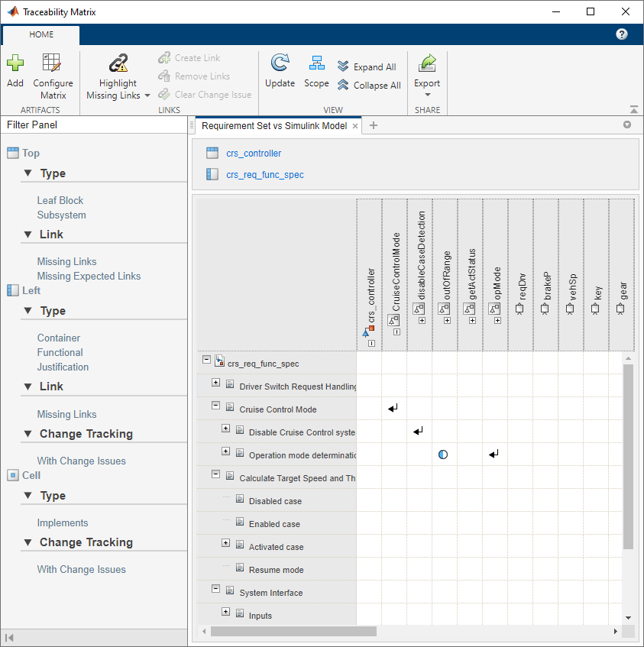Click Clear Change Issue
Image resolution: width=644 pixels, height=647 pixels.
point(205,95)
